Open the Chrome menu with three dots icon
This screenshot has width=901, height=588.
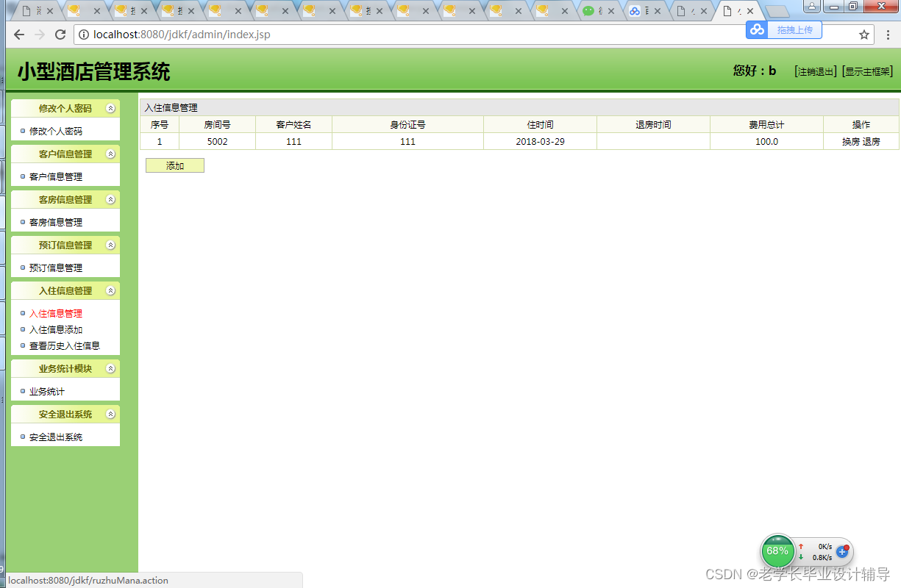click(x=888, y=34)
